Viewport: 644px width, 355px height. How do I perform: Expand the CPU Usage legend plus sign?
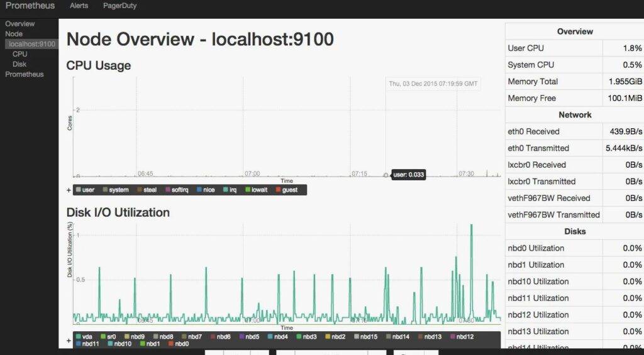tap(69, 190)
